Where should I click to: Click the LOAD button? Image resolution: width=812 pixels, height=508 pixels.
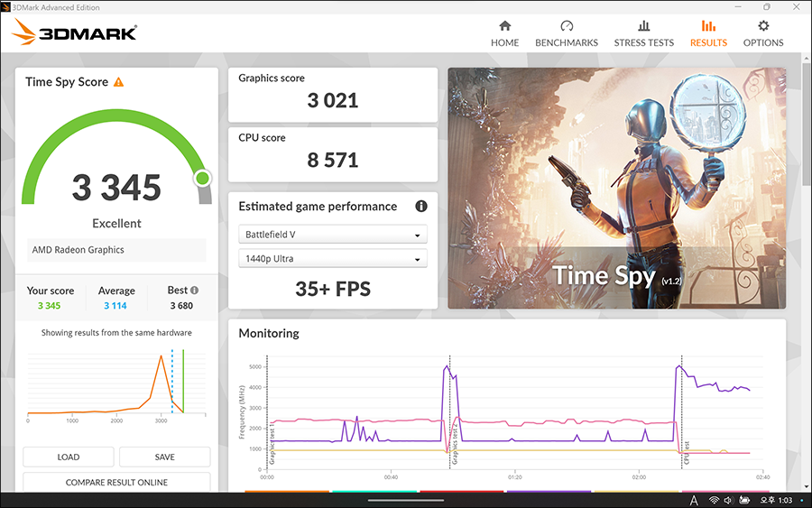[69, 457]
